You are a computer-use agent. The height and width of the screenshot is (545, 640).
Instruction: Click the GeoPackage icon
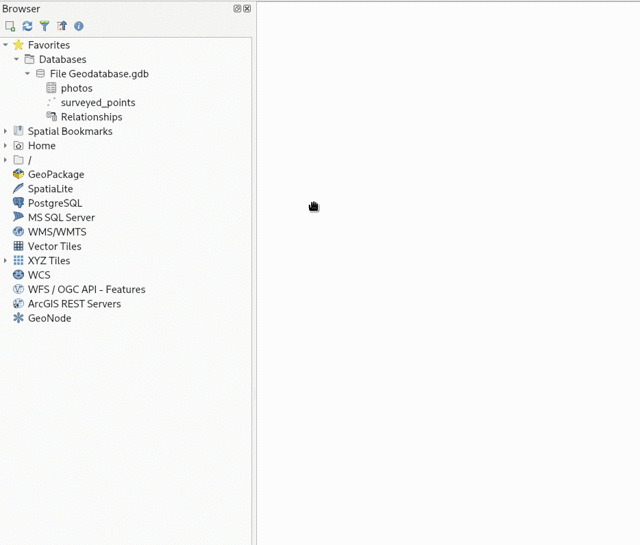tap(18, 174)
